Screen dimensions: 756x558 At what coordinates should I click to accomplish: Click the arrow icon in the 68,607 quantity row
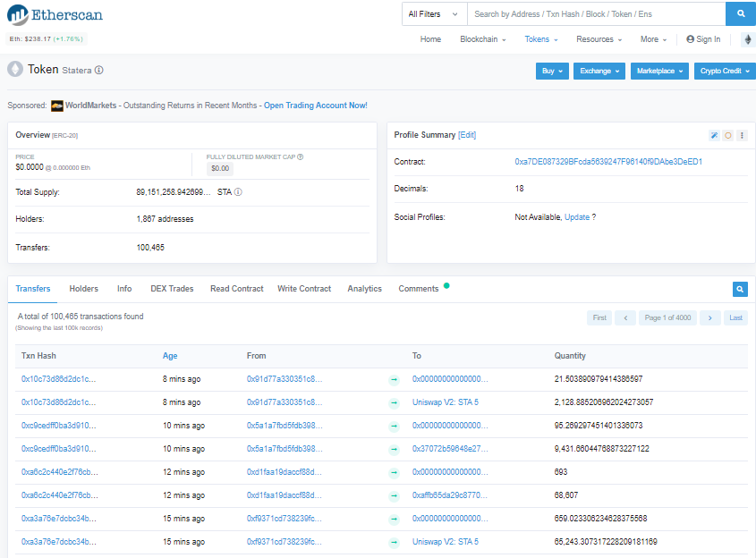click(394, 495)
